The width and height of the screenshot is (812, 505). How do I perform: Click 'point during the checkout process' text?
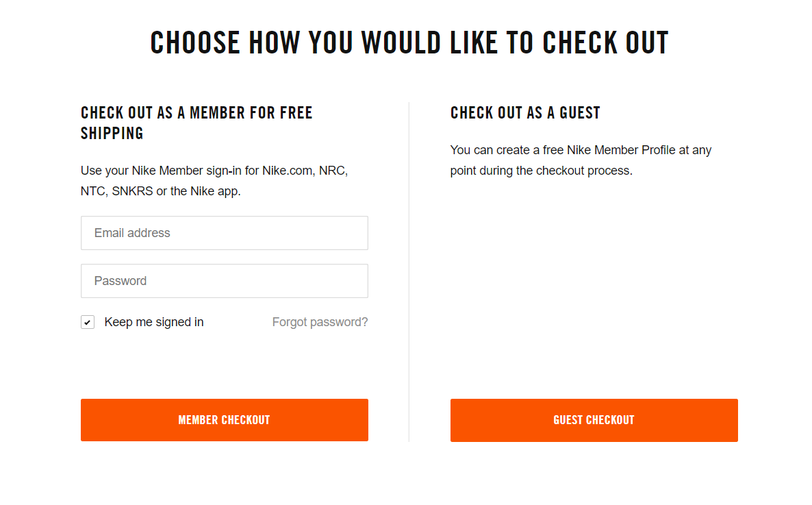[x=541, y=171]
